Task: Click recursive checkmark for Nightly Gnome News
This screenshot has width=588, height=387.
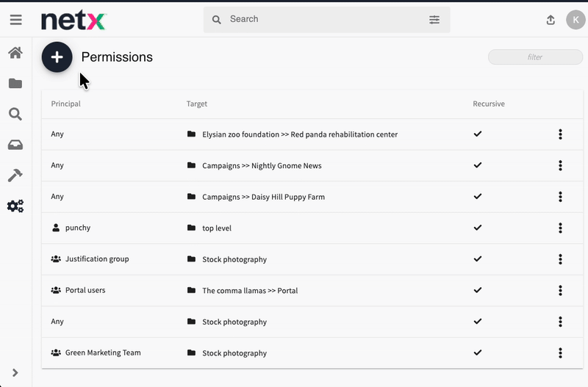Action: point(477,164)
